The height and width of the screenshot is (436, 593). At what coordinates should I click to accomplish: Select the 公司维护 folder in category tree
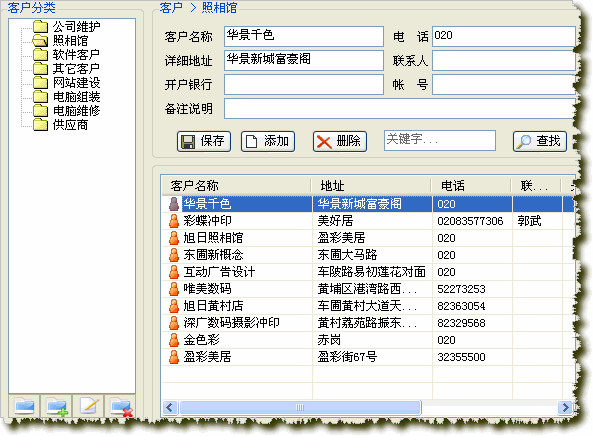(67, 26)
